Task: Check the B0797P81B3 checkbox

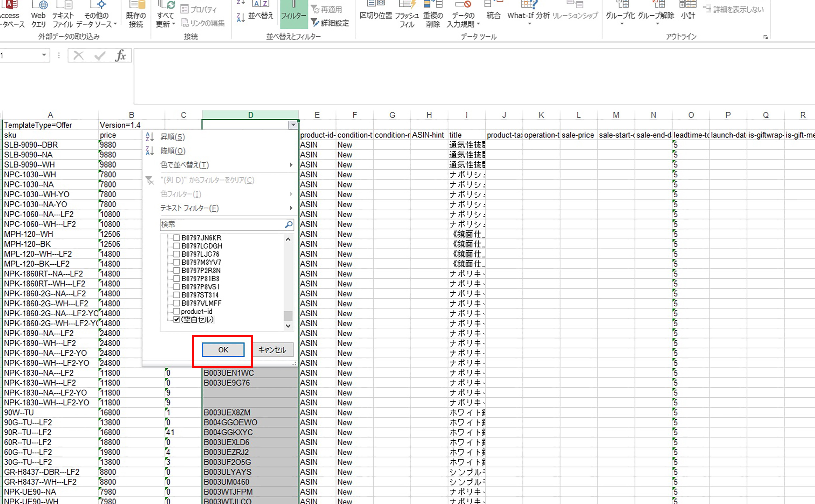Action: click(176, 278)
